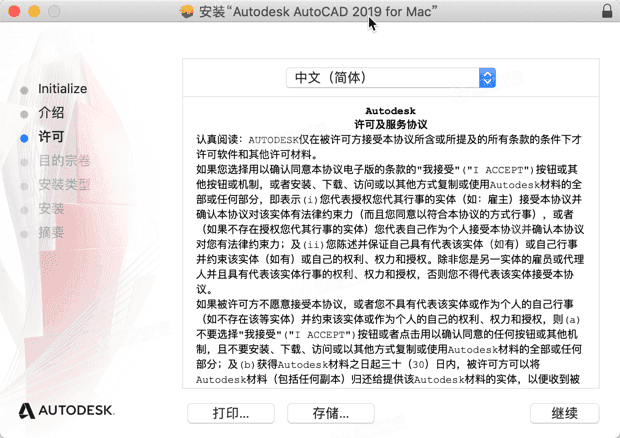Click the yellow minimize window button

pyautogui.click(x=34, y=11)
